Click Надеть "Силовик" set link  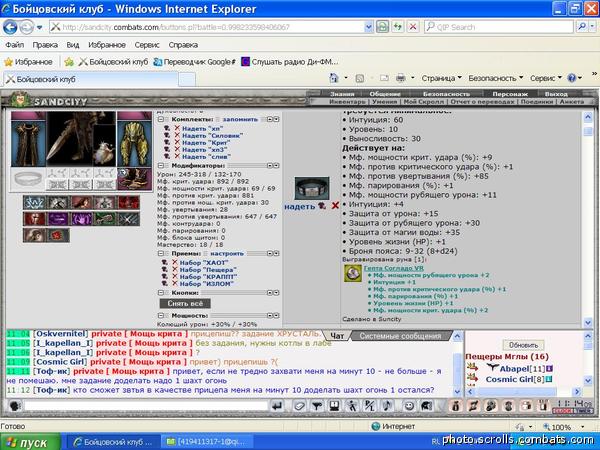point(212,135)
